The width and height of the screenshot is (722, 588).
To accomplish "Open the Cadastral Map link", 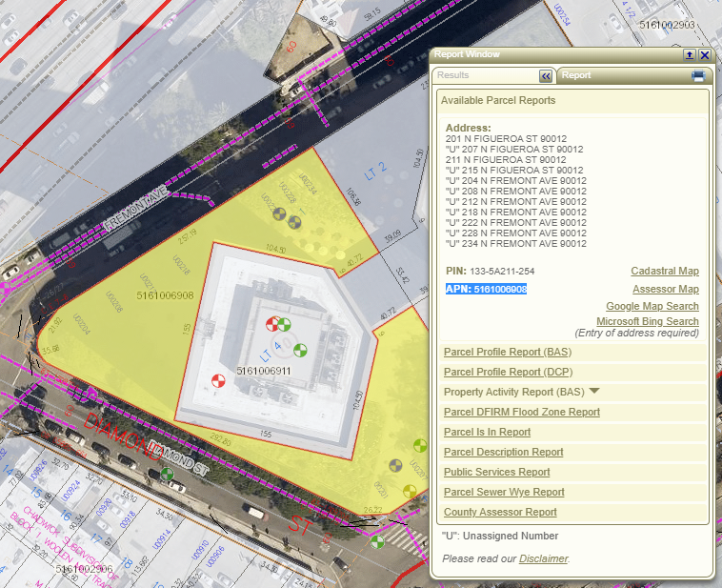I will click(665, 271).
